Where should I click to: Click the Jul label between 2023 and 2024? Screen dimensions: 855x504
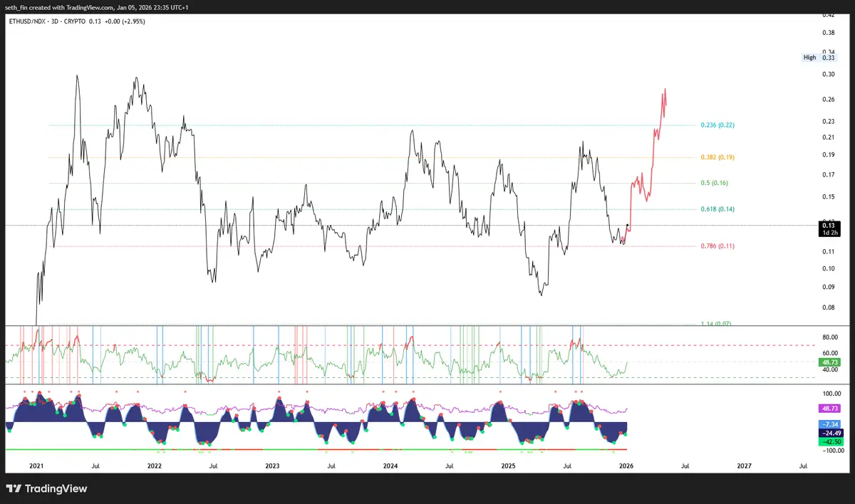(x=331, y=466)
